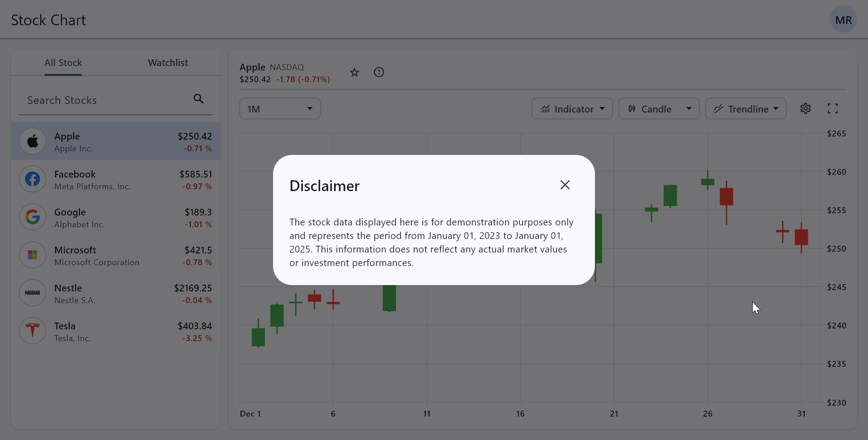Switch chart type by toggling Candle mode
Image resolution: width=868 pixels, height=440 pixels.
pyautogui.click(x=653, y=108)
